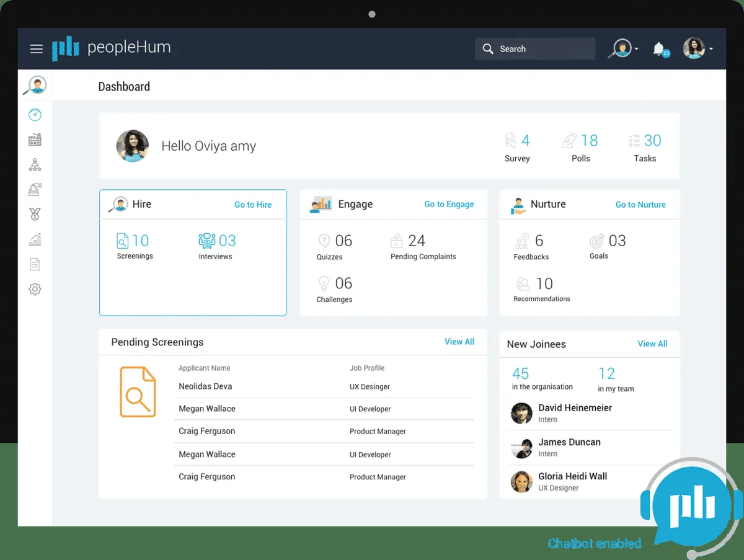The image size is (744, 560).
Task: Select the org chart hierarchy sidebar icon
Action: click(35, 165)
